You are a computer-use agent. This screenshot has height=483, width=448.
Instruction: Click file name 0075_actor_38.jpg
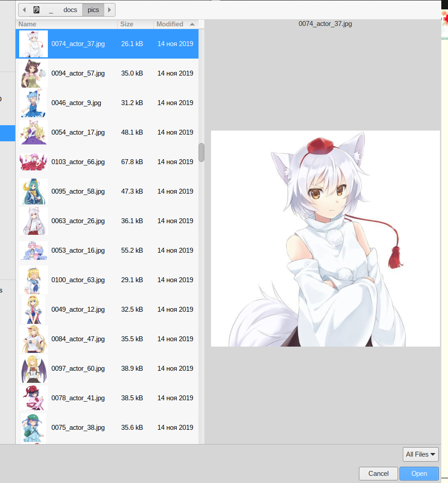78,428
